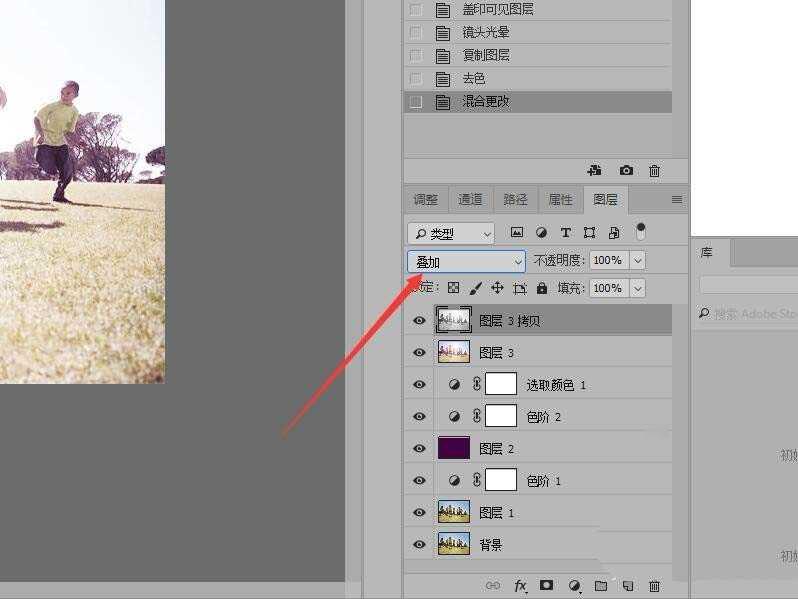Image resolution: width=798 pixels, height=599 pixels.
Task: Select mask thumbnail of 色阶 1
Action: point(501,480)
